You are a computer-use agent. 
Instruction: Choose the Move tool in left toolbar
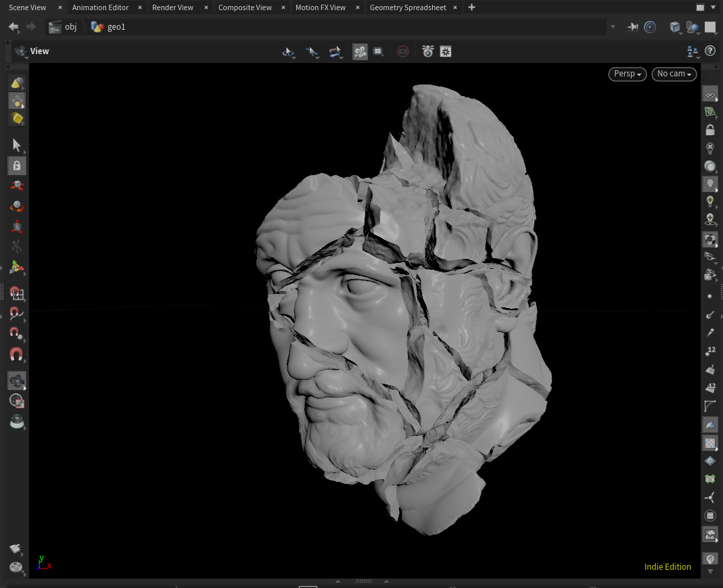pyautogui.click(x=17, y=186)
